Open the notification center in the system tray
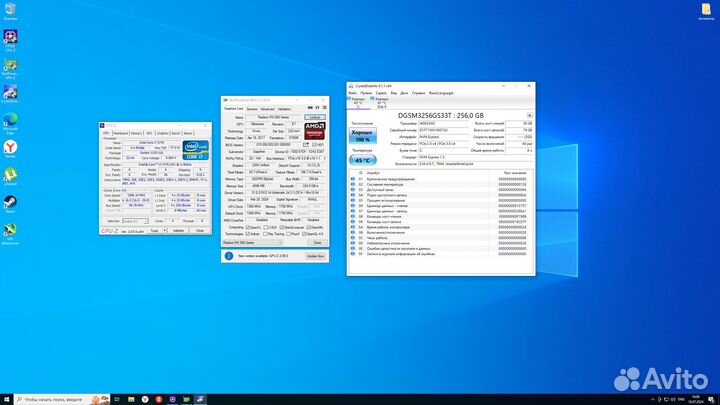The width and height of the screenshot is (720, 405). click(x=711, y=399)
